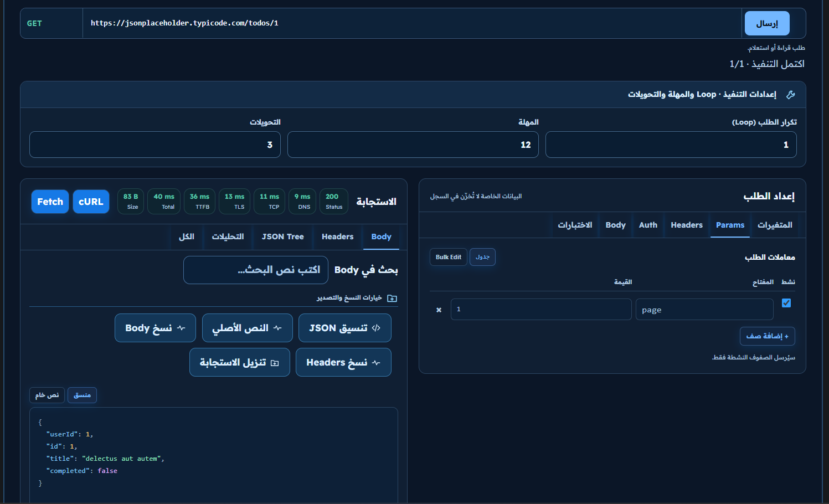
Task: Send the request with إرسال button
Action: coord(767,23)
